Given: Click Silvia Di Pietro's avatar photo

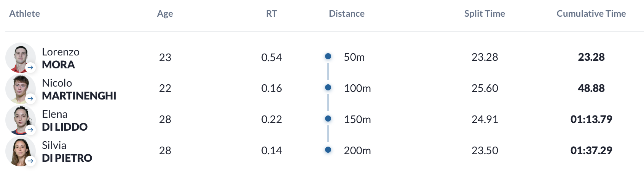Looking at the screenshot, I should (x=21, y=151).
